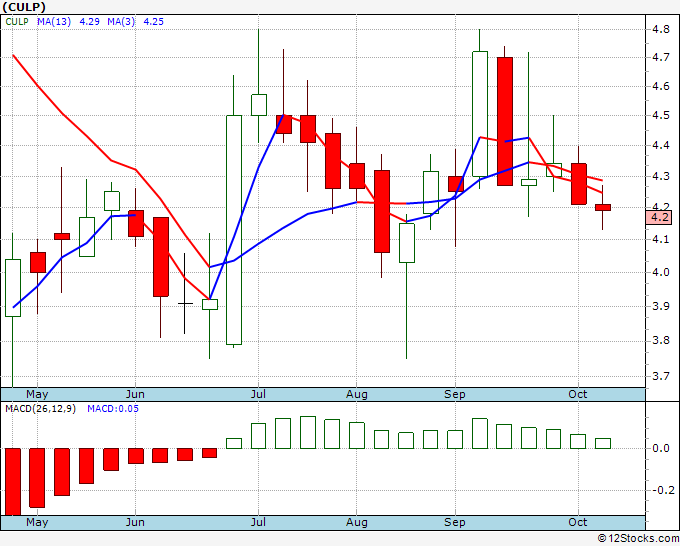Click the first red MACD bar in late April

click(13, 482)
